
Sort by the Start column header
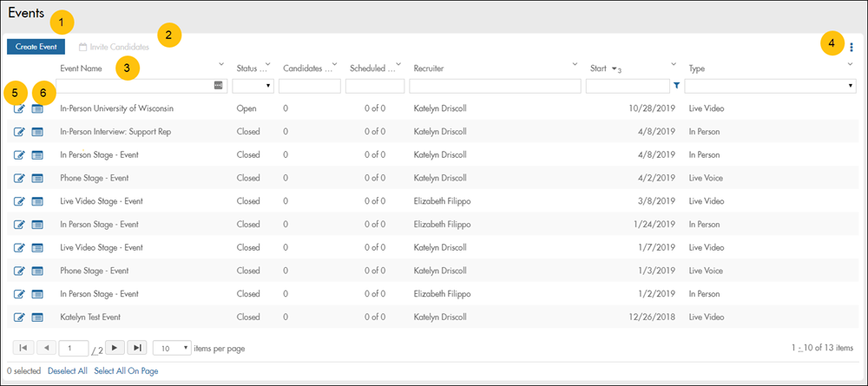[601, 69]
